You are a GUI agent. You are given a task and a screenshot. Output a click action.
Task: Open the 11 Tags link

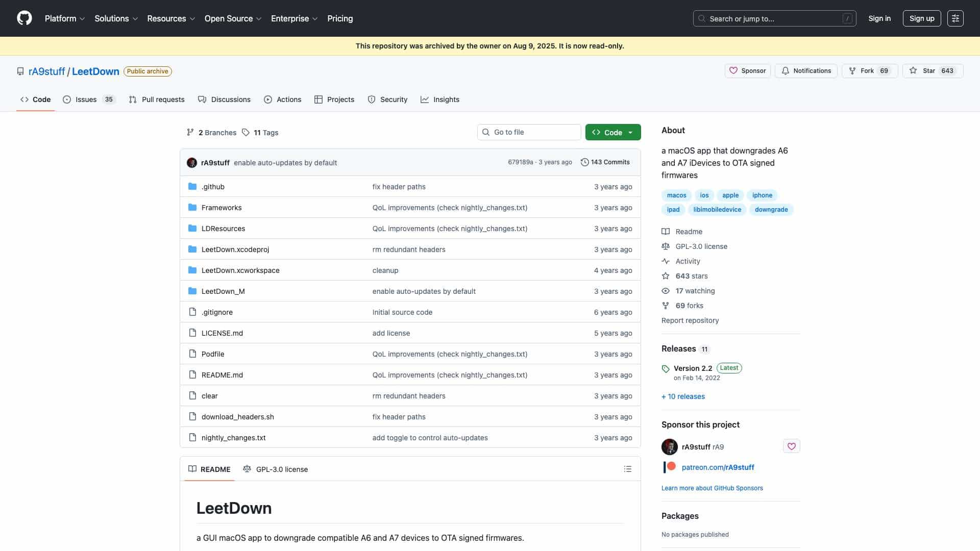pos(260,133)
